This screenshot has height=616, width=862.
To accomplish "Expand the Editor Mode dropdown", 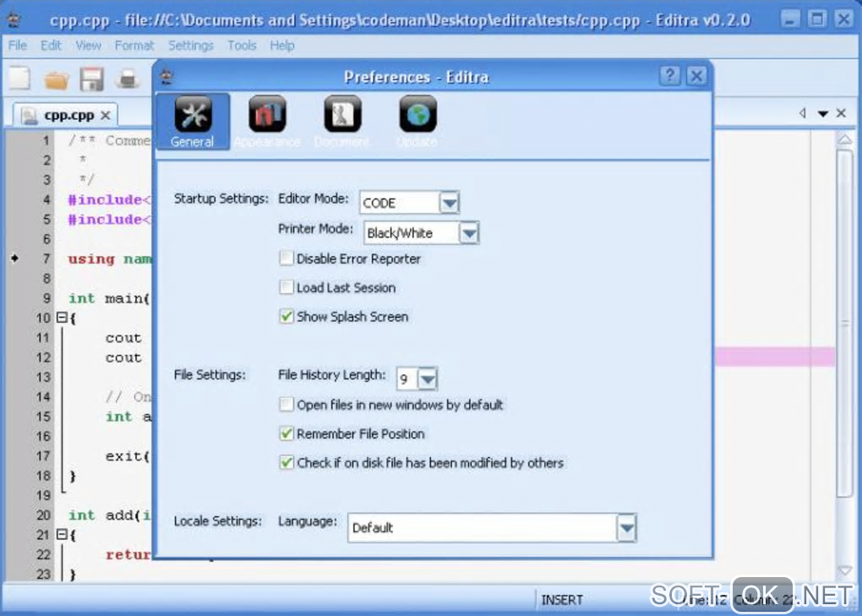I will [x=449, y=203].
